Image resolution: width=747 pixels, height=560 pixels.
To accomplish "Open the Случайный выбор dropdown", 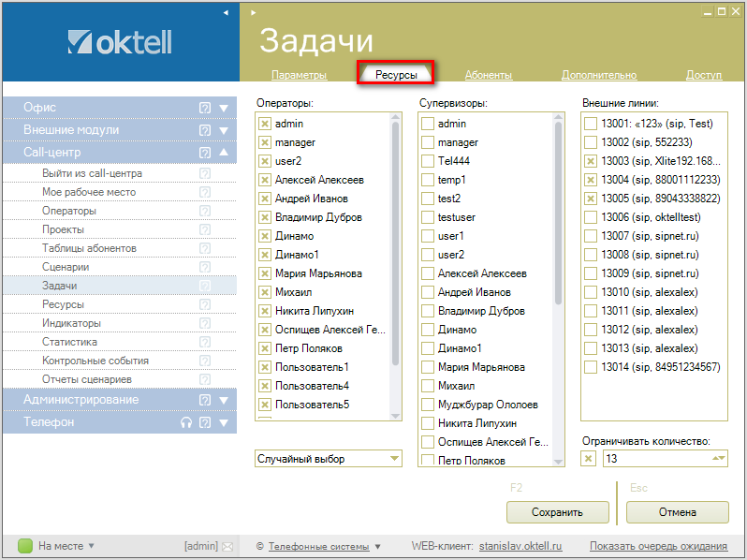I will pos(328,459).
